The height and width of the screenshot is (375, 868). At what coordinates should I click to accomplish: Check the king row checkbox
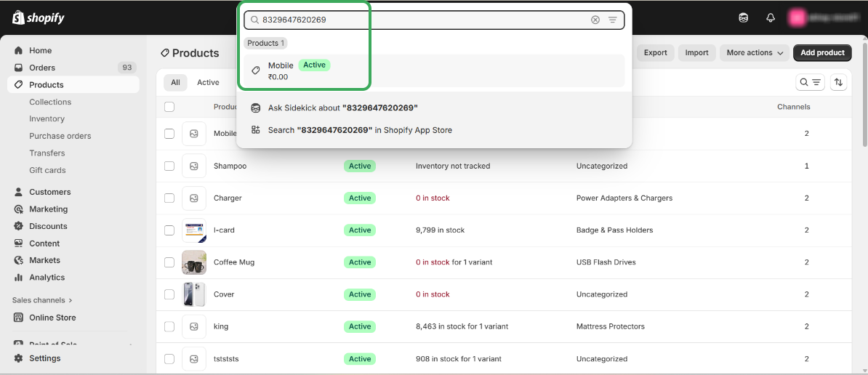tap(169, 326)
